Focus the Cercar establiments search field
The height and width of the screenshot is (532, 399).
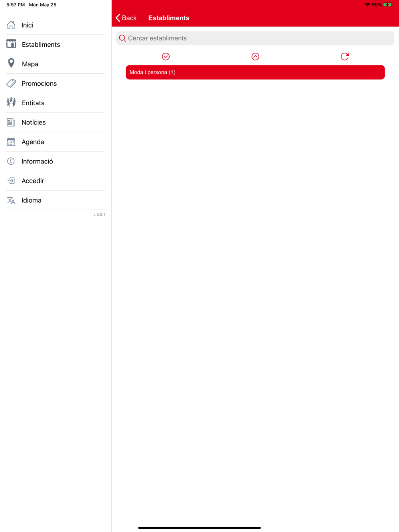coord(255,38)
